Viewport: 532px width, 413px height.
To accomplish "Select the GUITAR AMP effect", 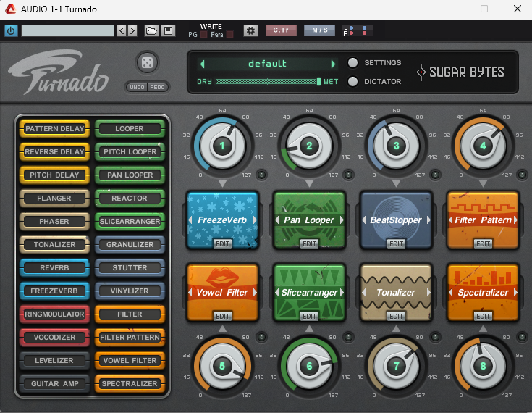I will click(54, 384).
